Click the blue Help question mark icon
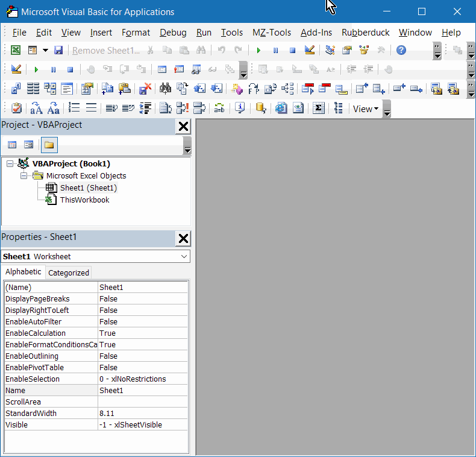The image size is (476, 457). [401, 50]
